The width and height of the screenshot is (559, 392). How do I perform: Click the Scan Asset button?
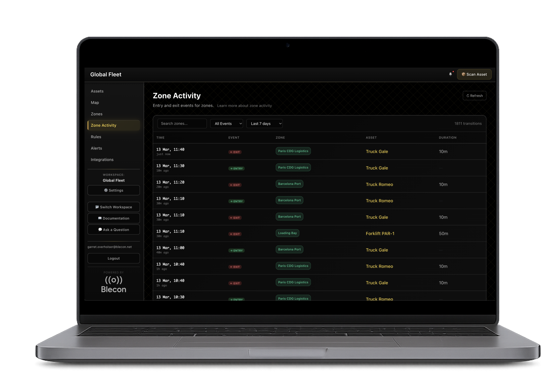pyautogui.click(x=474, y=74)
